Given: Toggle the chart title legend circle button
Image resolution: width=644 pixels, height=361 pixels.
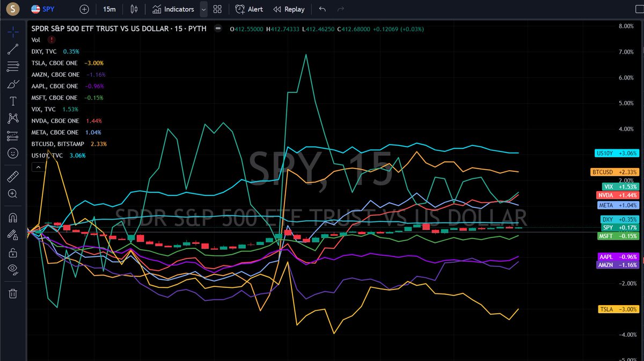Looking at the screenshot, I should (x=219, y=28).
